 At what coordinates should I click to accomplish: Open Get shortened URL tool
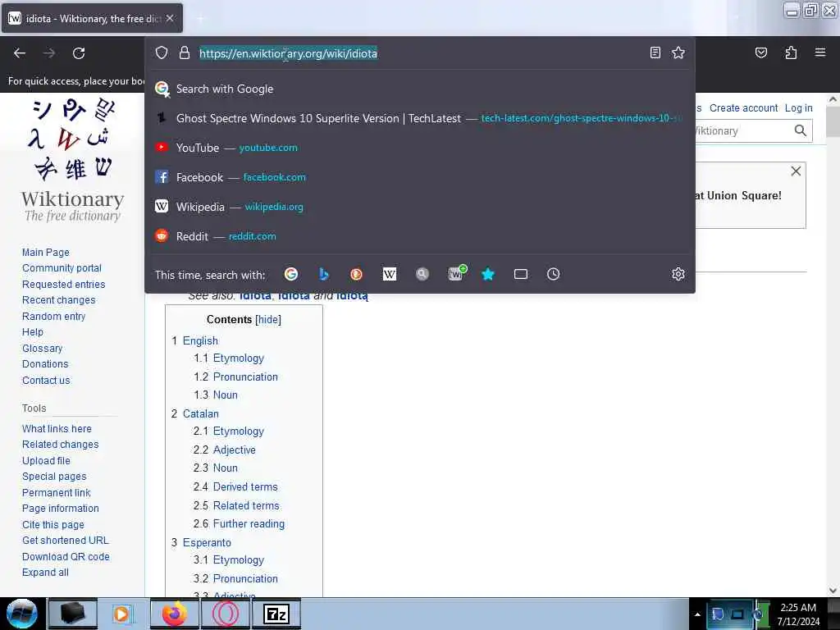(65, 541)
